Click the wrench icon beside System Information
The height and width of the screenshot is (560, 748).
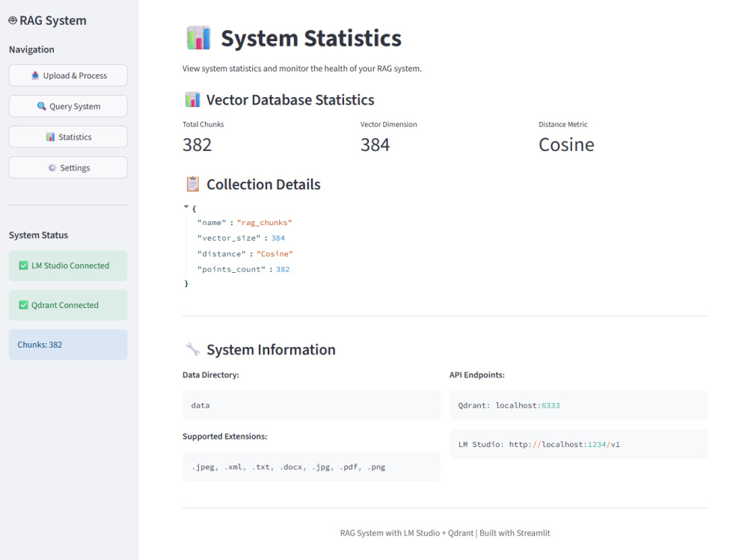[193, 349]
